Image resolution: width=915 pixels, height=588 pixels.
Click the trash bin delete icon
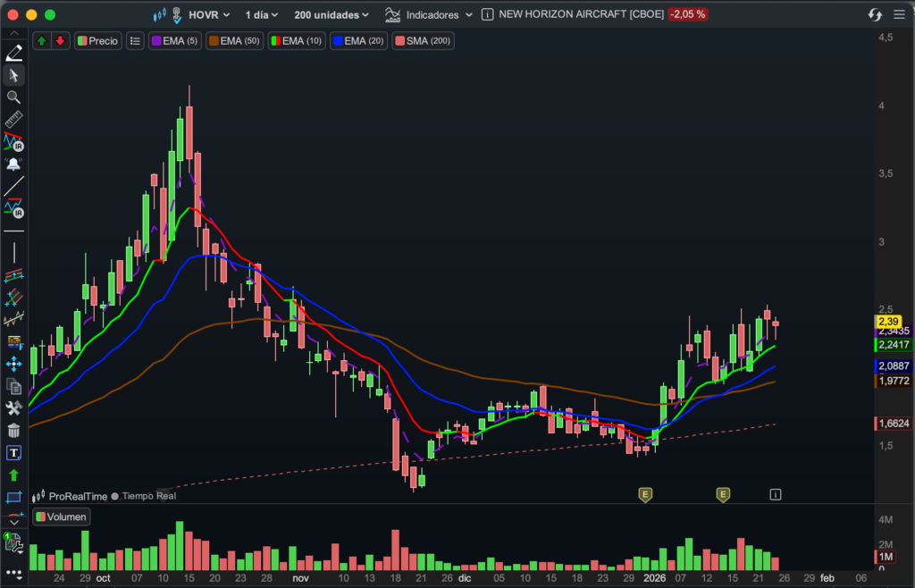[x=13, y=431]
